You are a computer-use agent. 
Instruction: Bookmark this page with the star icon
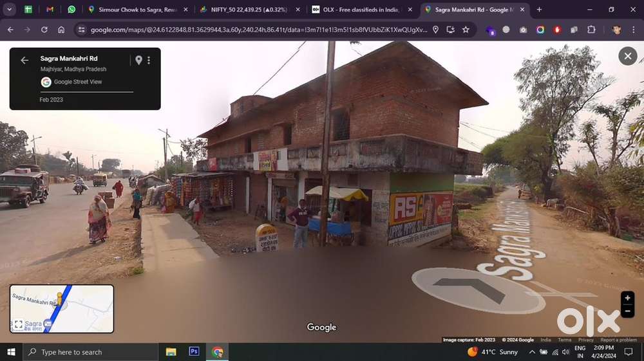coord(466,30)
